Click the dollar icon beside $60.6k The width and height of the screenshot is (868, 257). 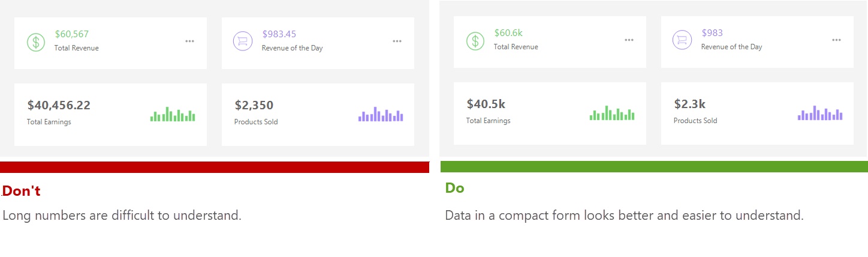475,41
